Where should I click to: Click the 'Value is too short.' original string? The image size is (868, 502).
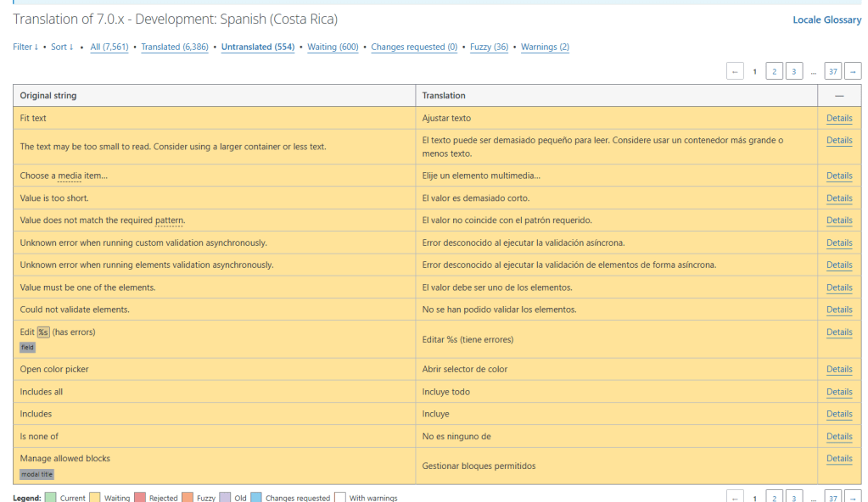pos(54,198)
